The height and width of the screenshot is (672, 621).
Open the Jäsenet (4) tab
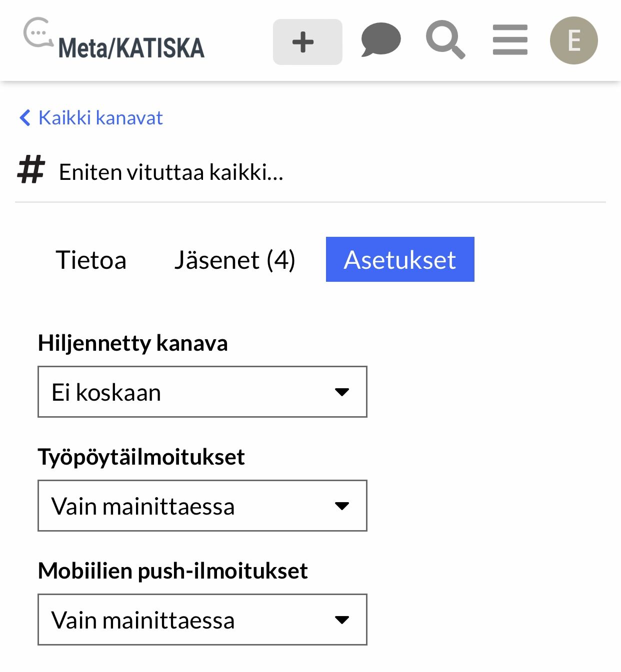[x=234, y=260]
